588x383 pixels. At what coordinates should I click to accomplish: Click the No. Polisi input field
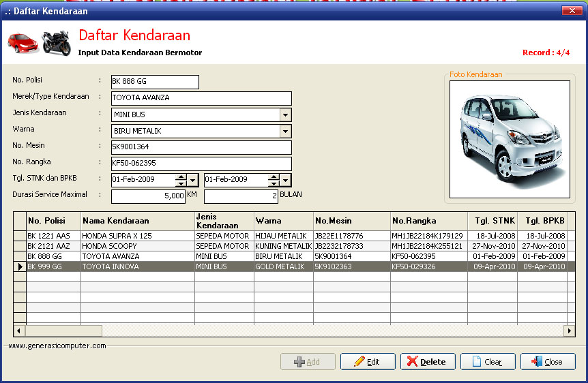(x=155, y=82)
